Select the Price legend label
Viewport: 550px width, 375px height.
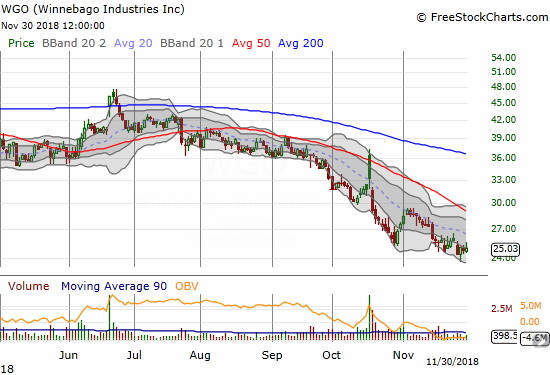pos(21,43)
